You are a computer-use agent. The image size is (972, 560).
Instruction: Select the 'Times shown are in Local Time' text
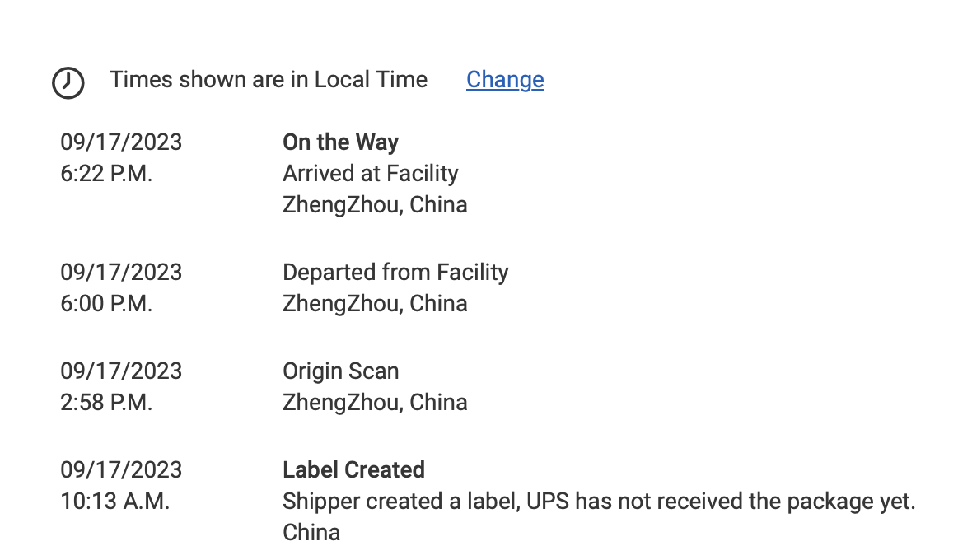pos(269,80)
